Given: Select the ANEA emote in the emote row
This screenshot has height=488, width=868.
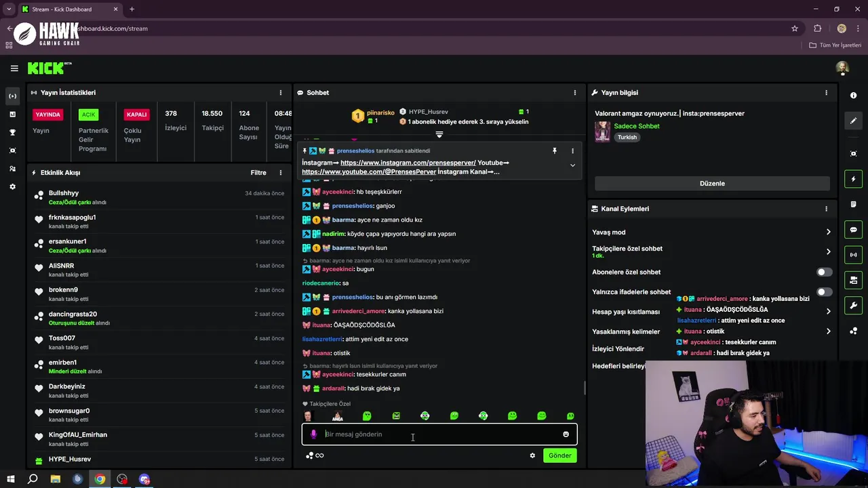Looking at the screenshot, I should click(338, 416).
